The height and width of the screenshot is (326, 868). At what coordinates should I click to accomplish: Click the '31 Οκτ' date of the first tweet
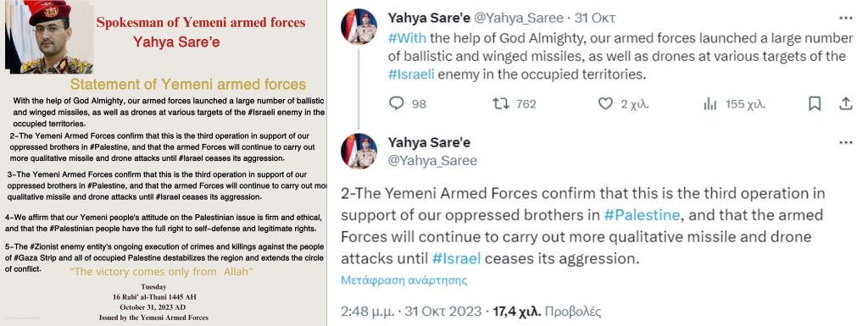[594, 19]
